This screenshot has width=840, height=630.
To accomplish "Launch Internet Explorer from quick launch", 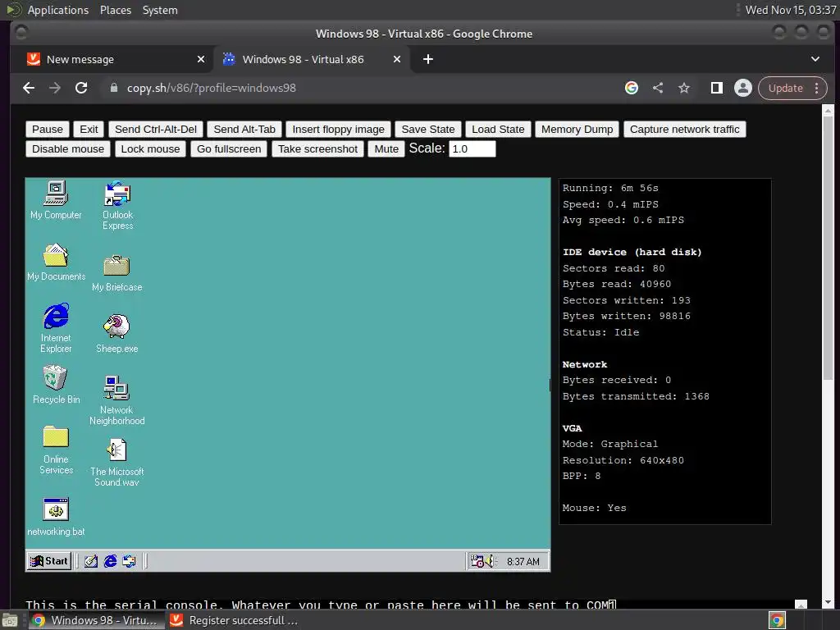I will click(111, 561).
